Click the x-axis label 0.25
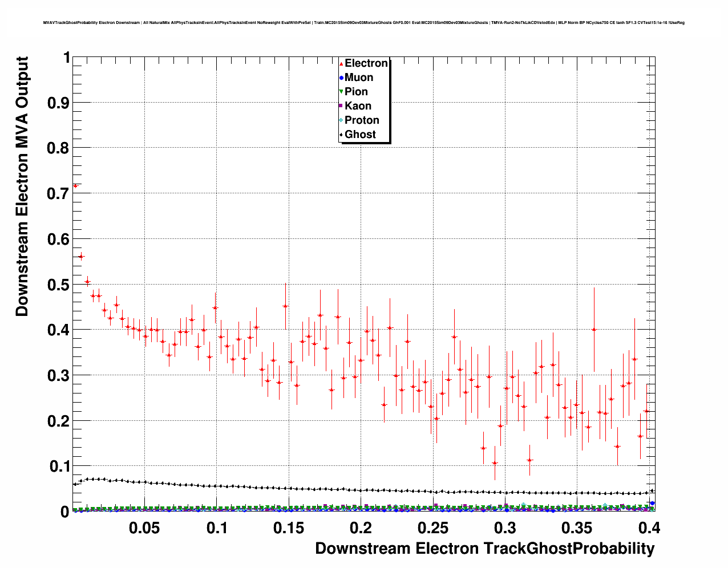728x568 pixels. tap(433, 528)
